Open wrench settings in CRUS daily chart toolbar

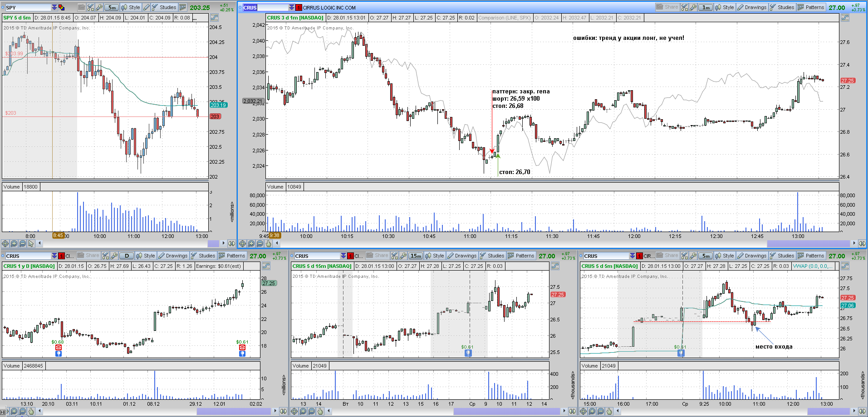[114, 256]
